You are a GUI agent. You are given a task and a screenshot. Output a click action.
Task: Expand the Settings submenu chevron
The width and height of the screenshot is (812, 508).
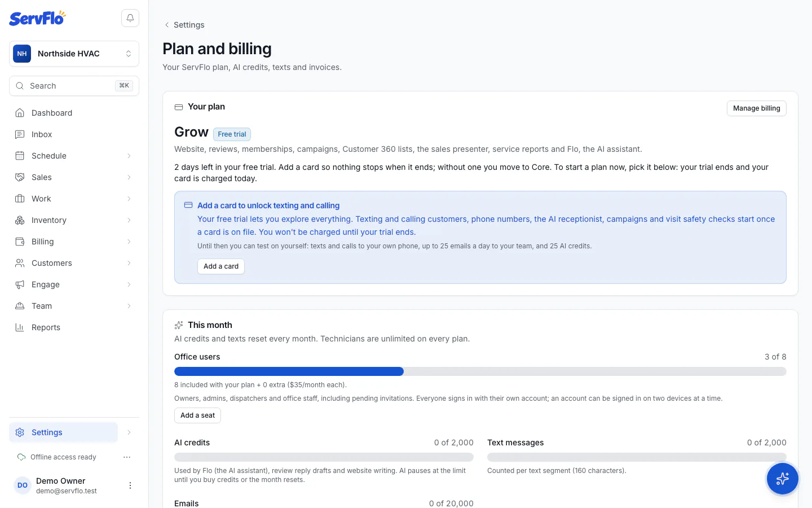coord(129,432)
